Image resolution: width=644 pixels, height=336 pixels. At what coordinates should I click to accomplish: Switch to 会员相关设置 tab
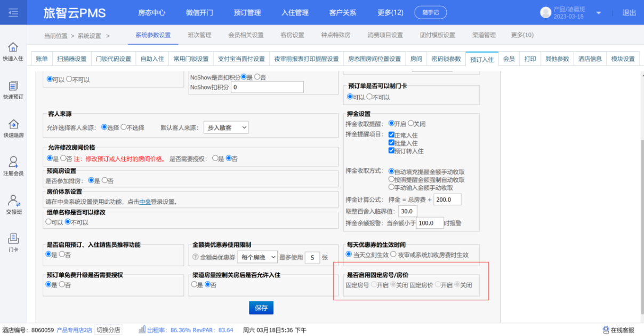pos(246,35)
